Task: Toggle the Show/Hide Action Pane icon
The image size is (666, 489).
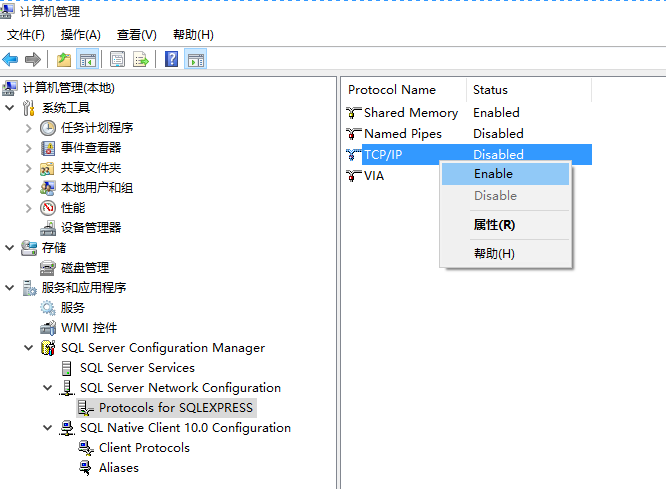Action: [195, 59]
